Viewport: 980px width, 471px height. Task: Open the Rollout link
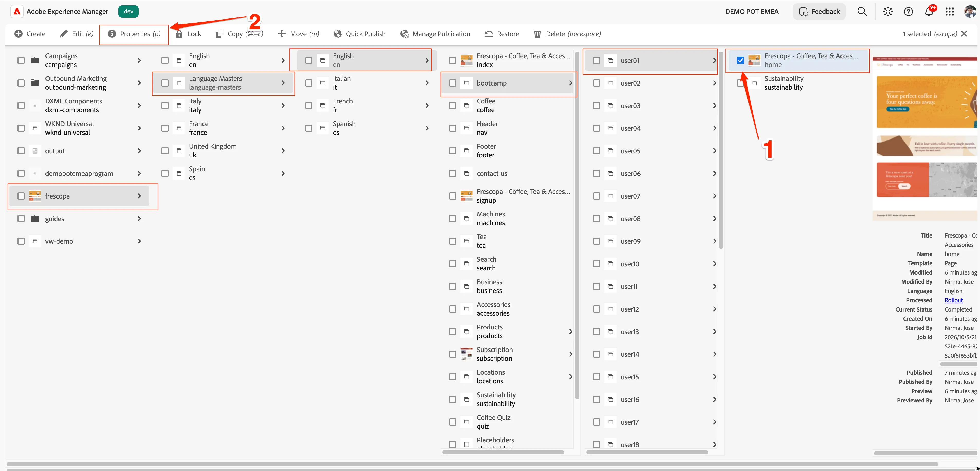pyautogui.click(x=953, y=300)
